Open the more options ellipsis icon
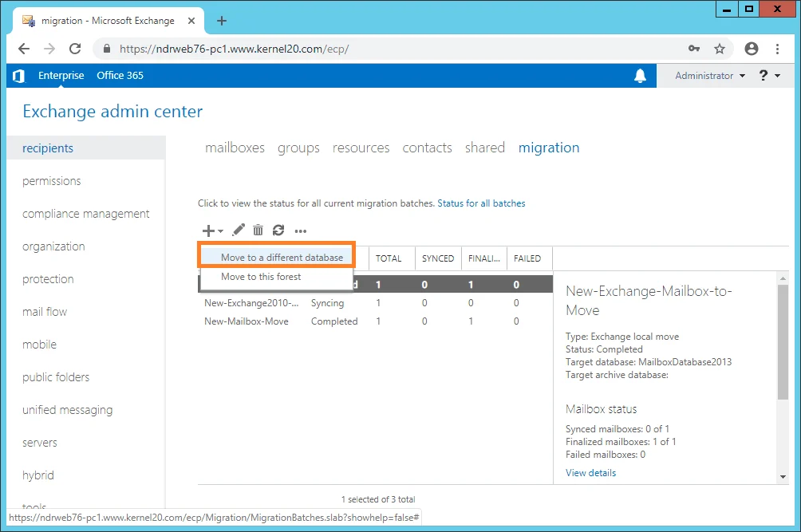The height and width of the screenshot is (532, 801). [x=301, y=231]
